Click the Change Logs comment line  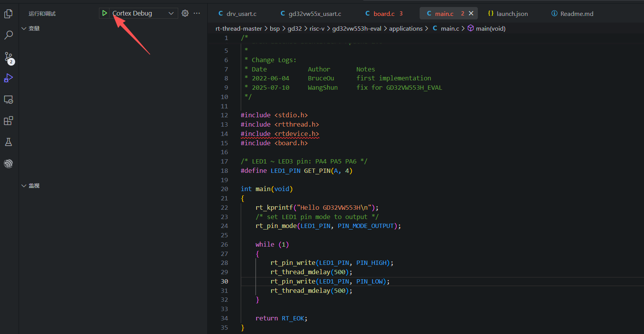click(271, 60)
